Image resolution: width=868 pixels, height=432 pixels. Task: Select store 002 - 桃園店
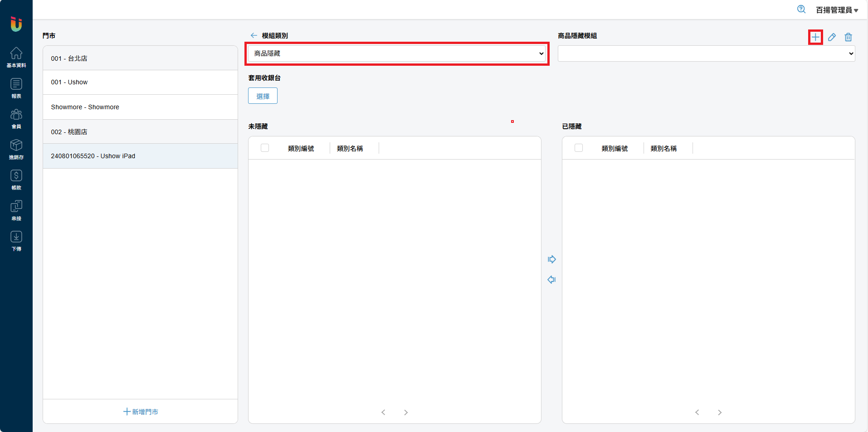(x=140, y=132)
